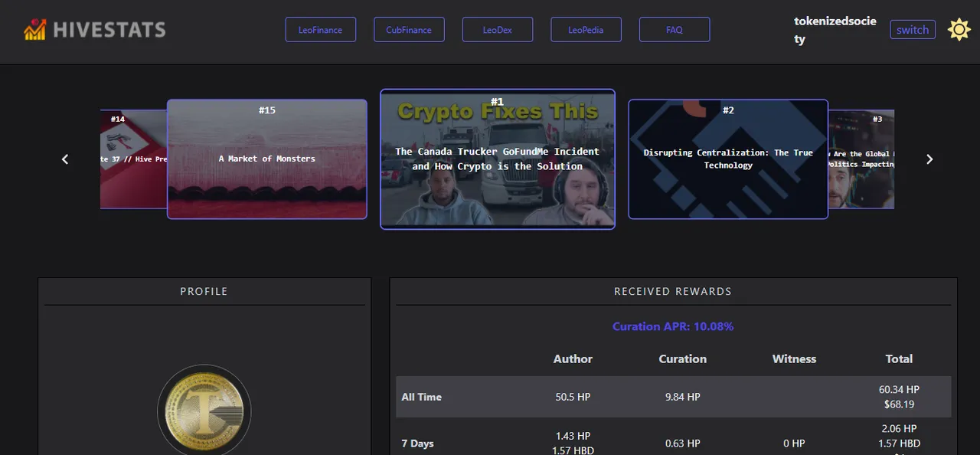The height and width of the screenshot is (455, 980).
Task: Click the 0.63 HP curation value
Action: (683, 444)
